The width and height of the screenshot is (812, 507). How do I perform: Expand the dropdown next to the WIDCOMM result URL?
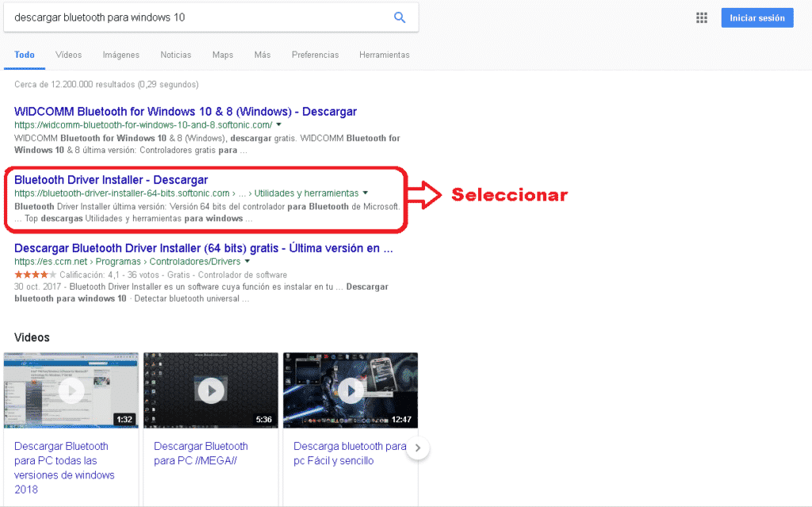(x=280, y=124)
